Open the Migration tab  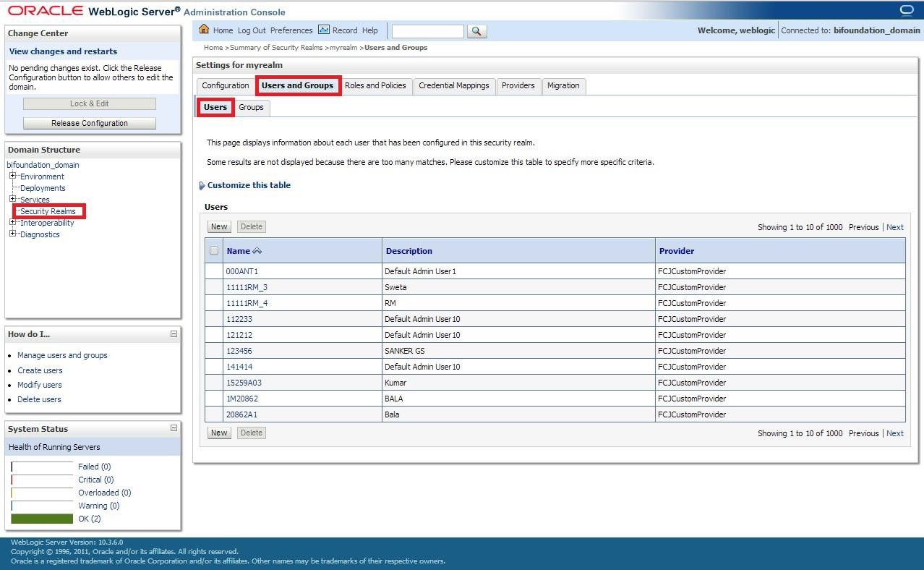(563, 86)
